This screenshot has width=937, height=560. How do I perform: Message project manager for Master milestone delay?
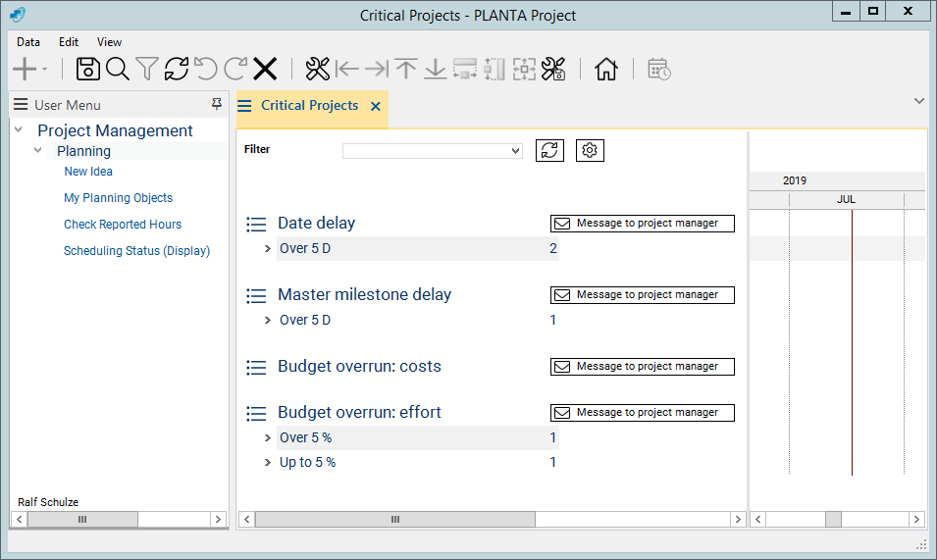(x=643, y=295)
